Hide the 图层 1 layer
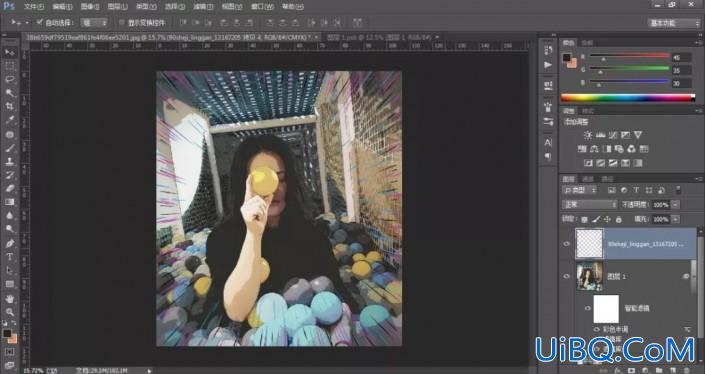Image resolution: width=705 pixels, height=374 pixels. [x=567, y=276]
